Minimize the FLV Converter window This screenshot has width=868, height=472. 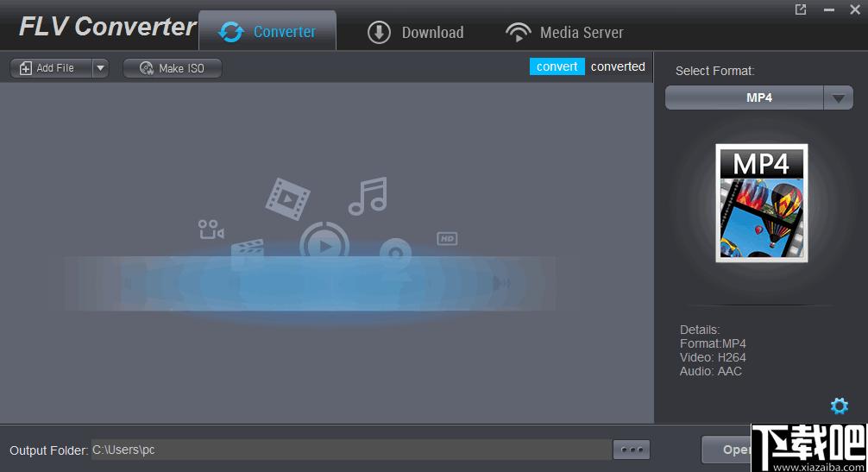point(828,9)
